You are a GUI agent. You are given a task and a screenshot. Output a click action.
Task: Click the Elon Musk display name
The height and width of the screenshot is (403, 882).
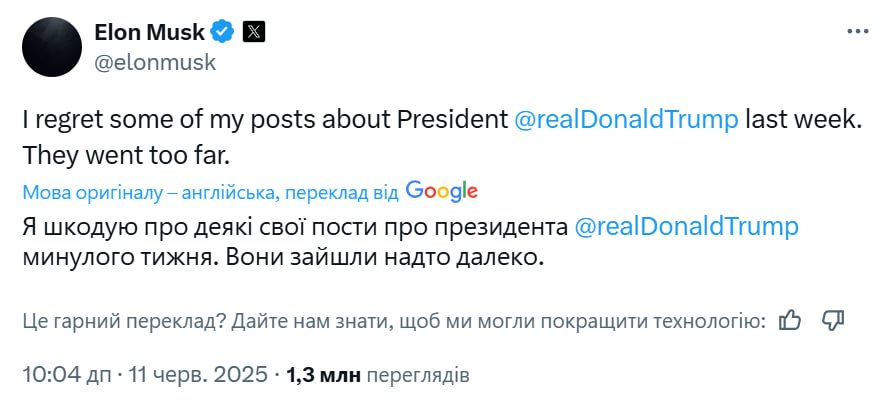pos(148,32)
